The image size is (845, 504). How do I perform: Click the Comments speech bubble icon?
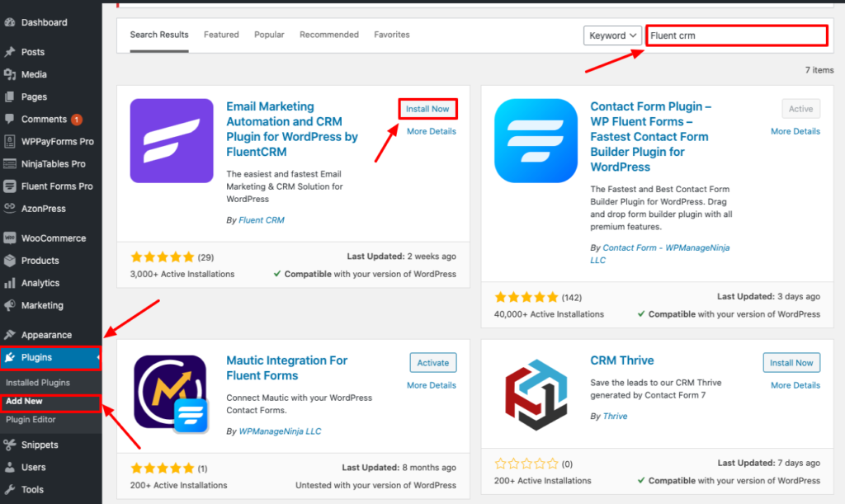pos(10,119)
